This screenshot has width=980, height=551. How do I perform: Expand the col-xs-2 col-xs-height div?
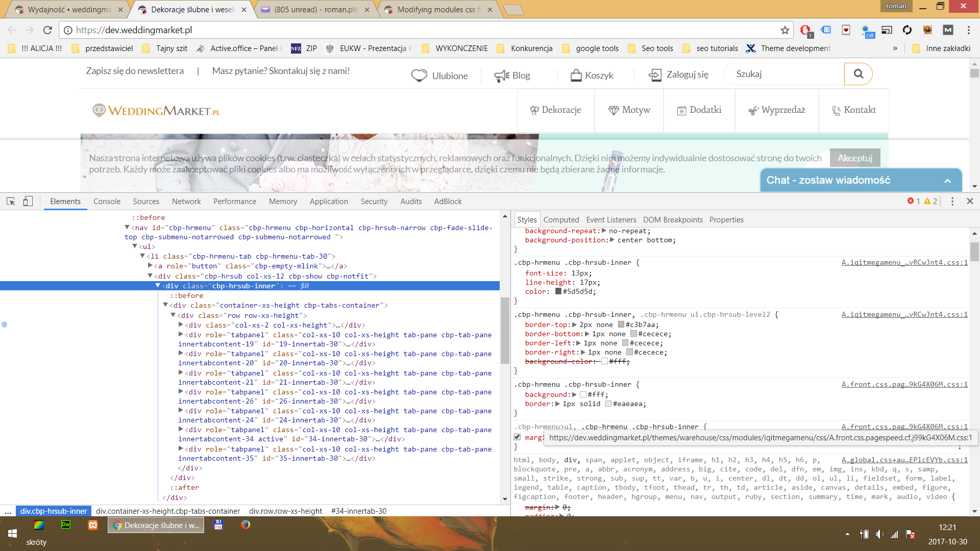(x=181, y=325)
